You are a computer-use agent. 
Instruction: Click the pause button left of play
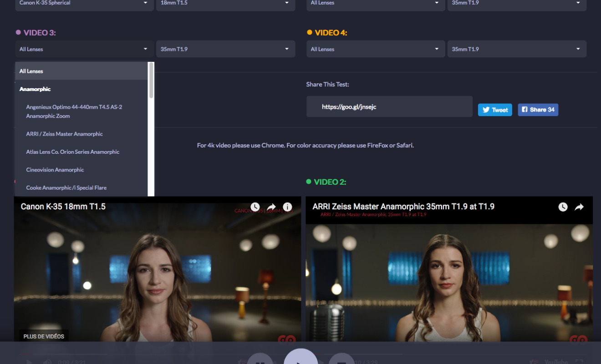pos(260,359)
